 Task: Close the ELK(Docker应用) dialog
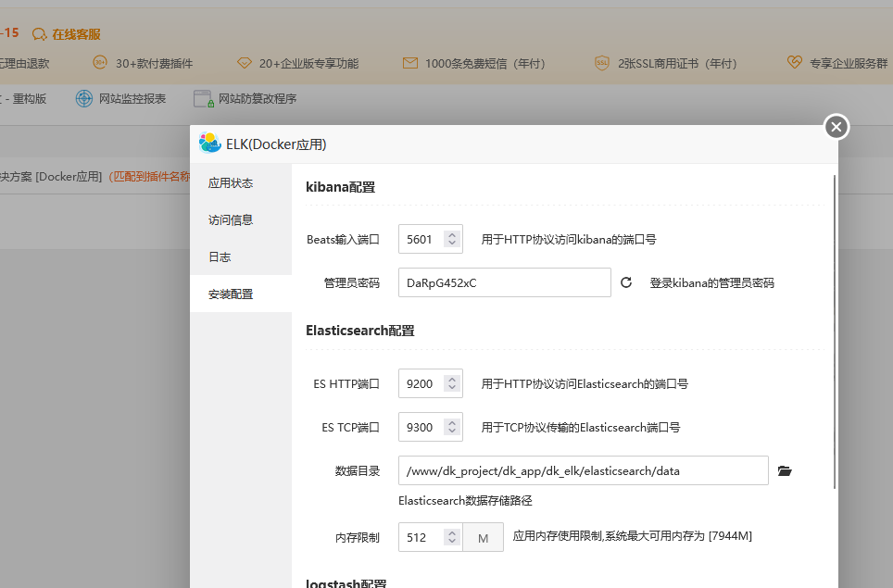tap(836, 127)
